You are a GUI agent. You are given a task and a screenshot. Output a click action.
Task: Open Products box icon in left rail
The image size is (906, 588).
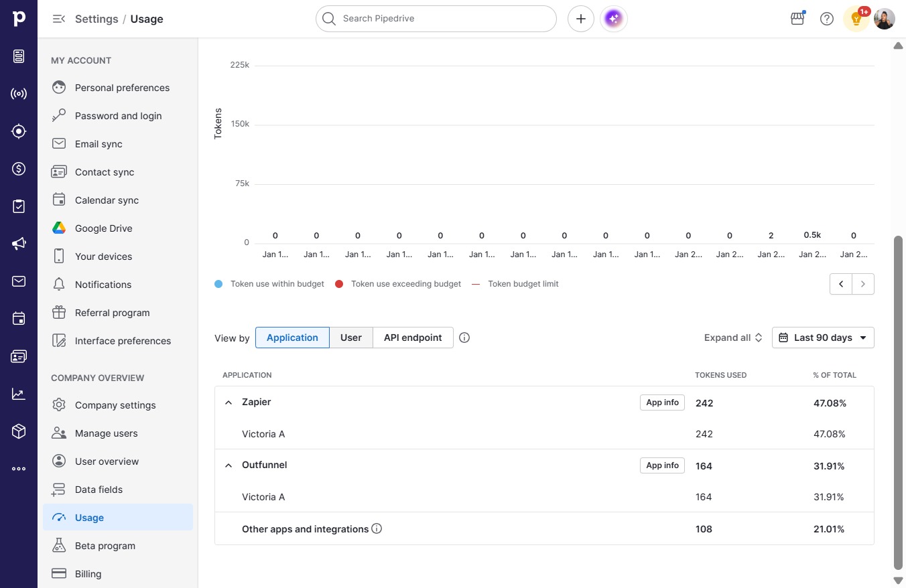pos(19,431)
